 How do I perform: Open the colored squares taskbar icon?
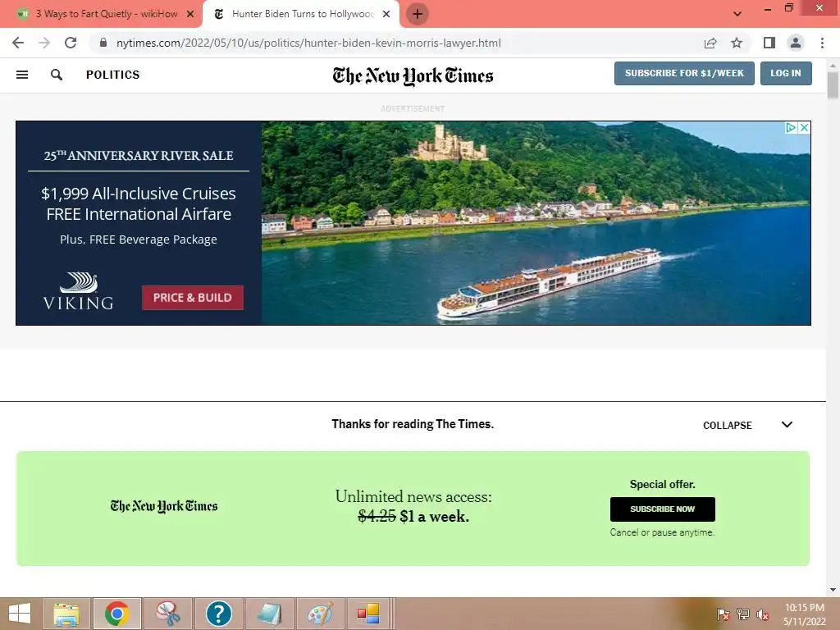coord(368,614)
